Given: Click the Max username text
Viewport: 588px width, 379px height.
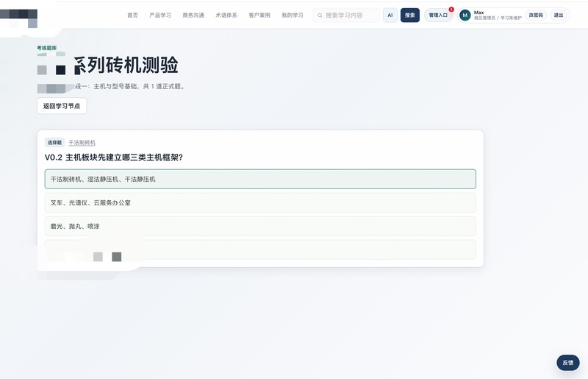Looking at the screenshot, I should pyautogui.click(x=479, y=13).
